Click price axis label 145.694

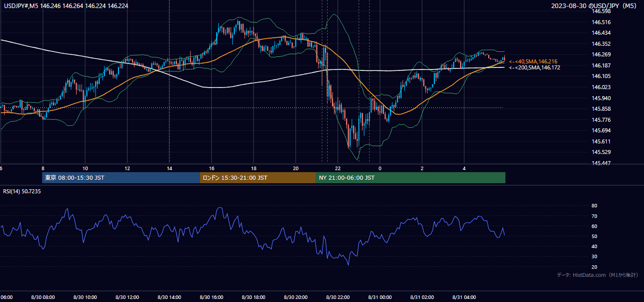(601, 130)
